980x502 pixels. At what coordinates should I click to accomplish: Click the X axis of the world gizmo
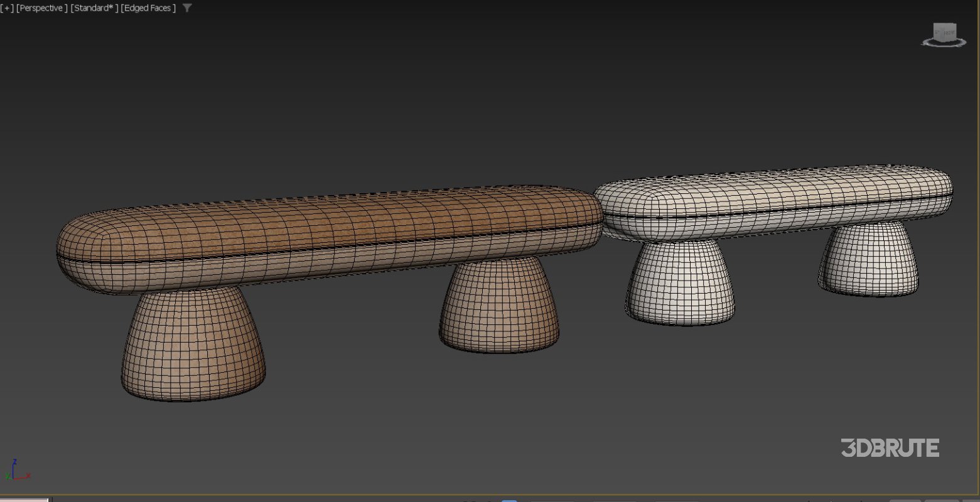(x=26, y=477)
